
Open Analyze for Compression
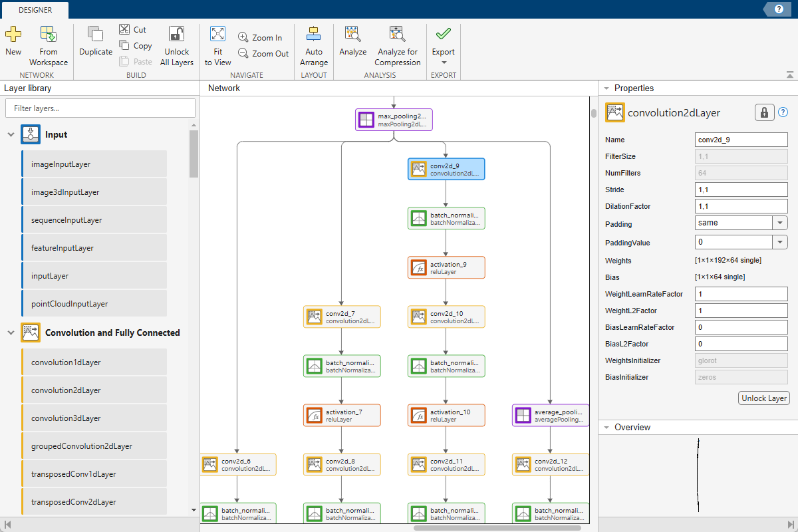(398, 41)
